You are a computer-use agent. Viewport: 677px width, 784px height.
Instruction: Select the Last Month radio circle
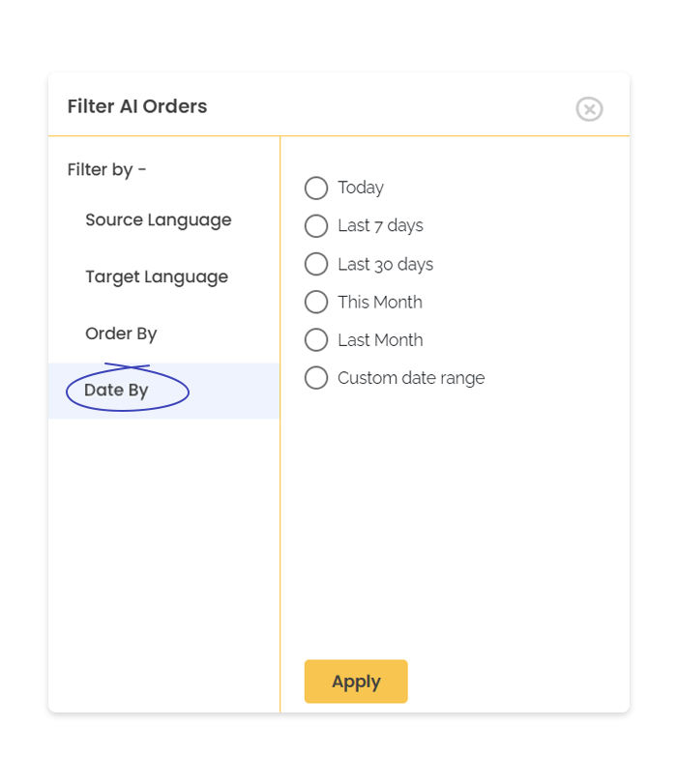316,340
